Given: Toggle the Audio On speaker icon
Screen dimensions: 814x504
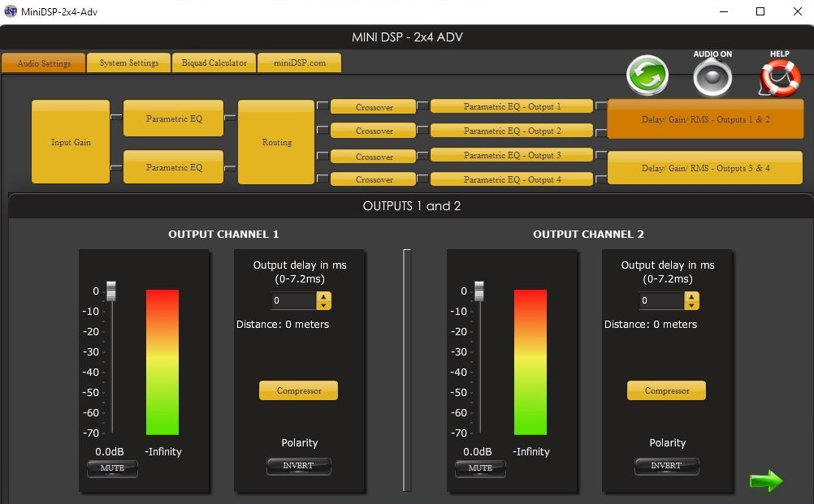Looking at the screenshot, I should click(712, 78).
